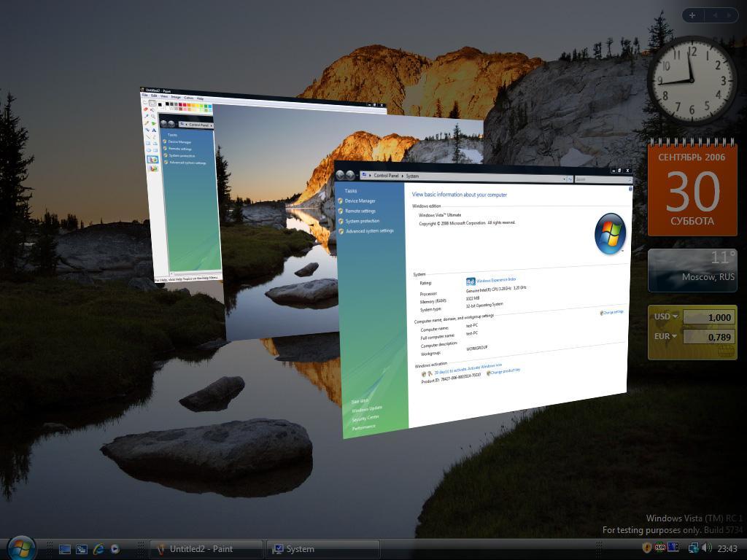Click Activate Windows now link

coord(484,367)
